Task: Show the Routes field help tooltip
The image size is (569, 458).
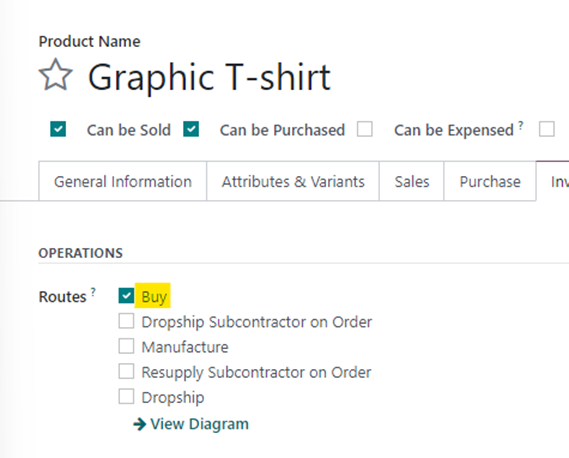Action: 93,291
